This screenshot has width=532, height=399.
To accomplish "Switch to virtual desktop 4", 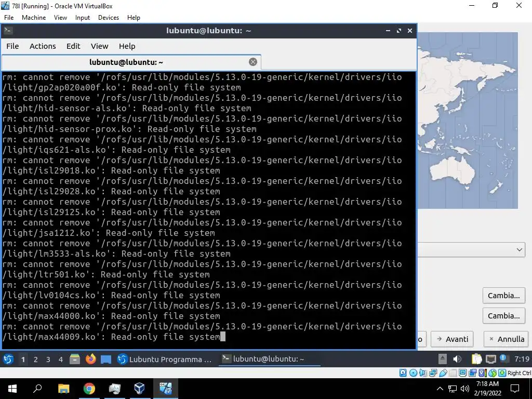I will (x=61, y=360).
